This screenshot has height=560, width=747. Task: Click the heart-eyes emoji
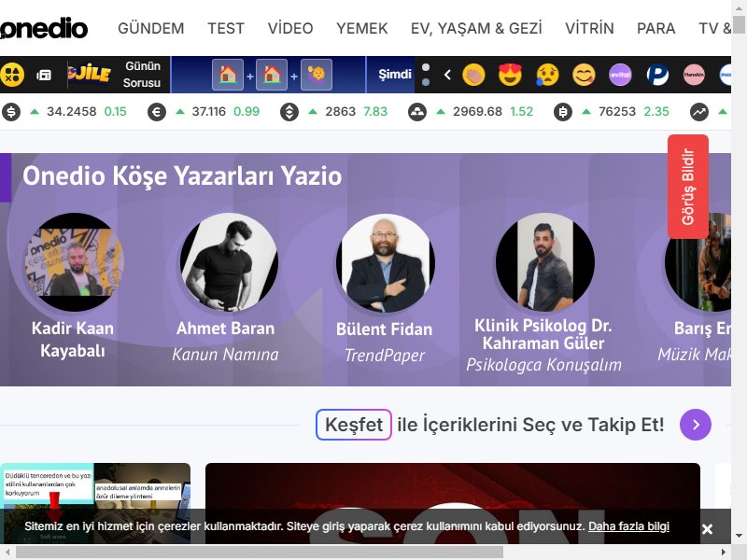click(x=510, y=75)
